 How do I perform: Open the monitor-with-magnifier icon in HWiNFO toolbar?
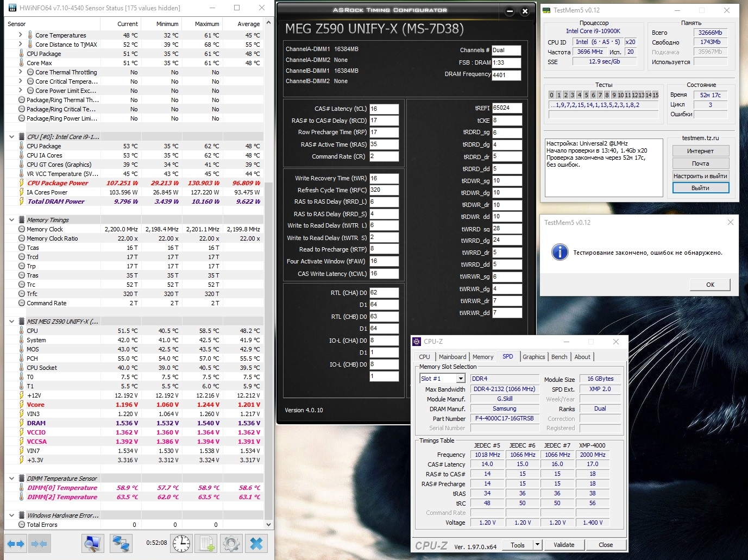tap(93, 543)
